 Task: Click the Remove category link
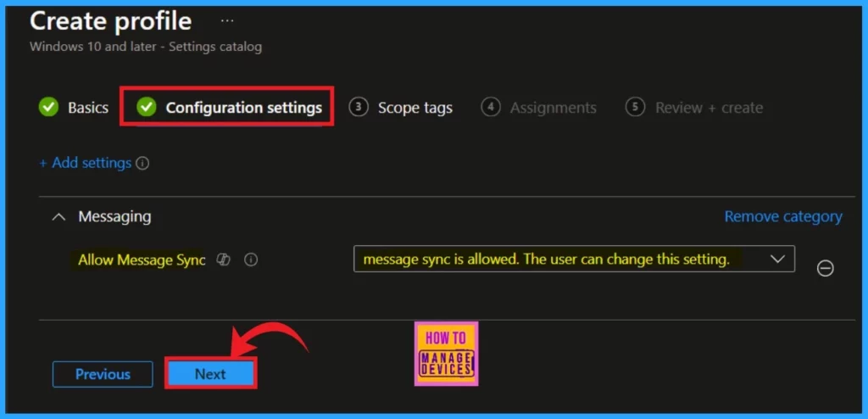pyautogui.click(x=782, y=217)
